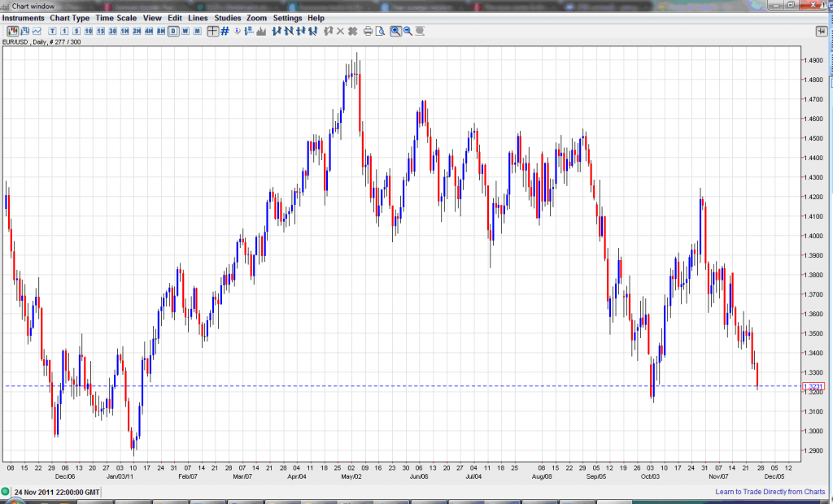
Task: Click the bold gray X delete-all icon
Action: (352, 32)
